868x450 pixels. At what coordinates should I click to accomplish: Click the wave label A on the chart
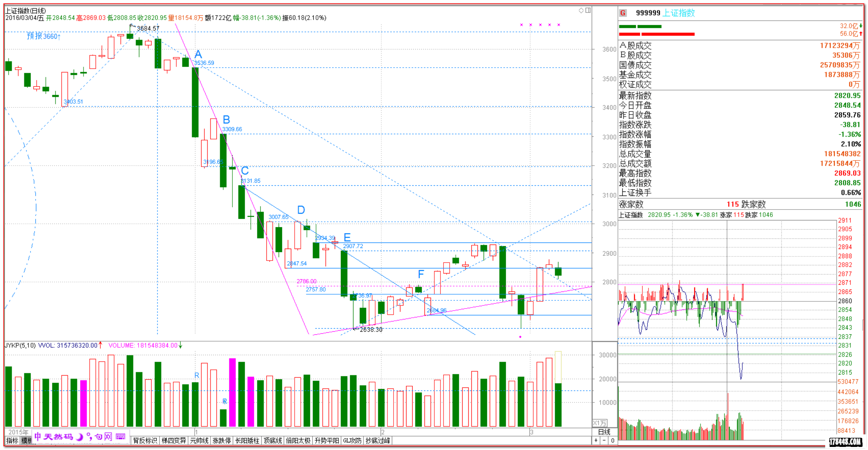coord(198,54)
